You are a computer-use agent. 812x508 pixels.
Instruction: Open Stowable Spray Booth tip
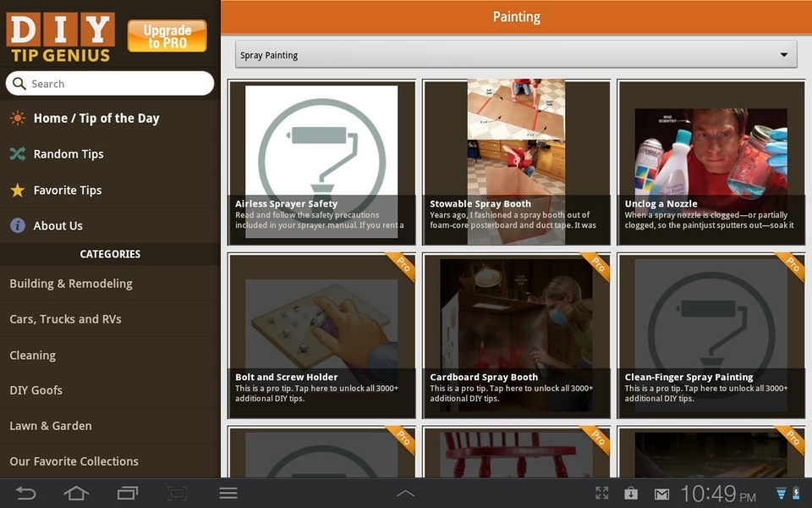[516, 163]
